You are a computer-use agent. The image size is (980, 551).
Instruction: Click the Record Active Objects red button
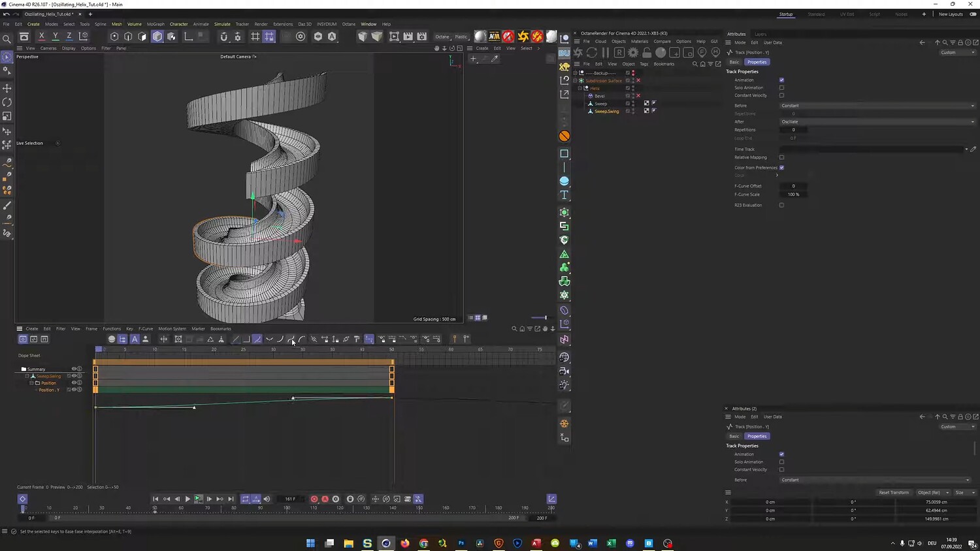314,499
